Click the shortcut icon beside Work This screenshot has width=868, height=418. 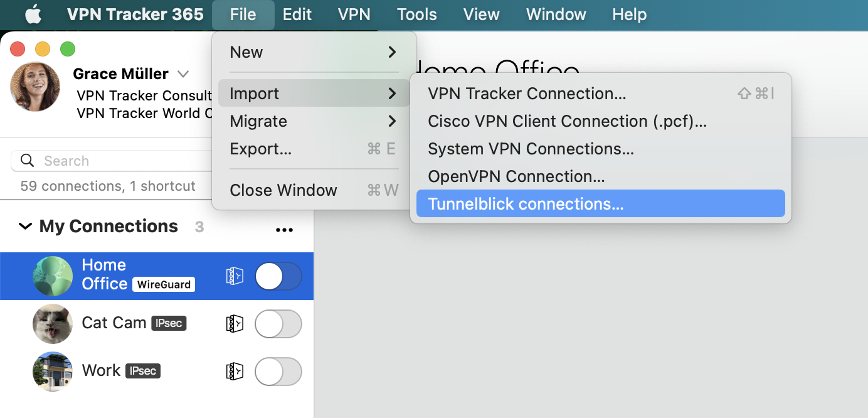234,371
